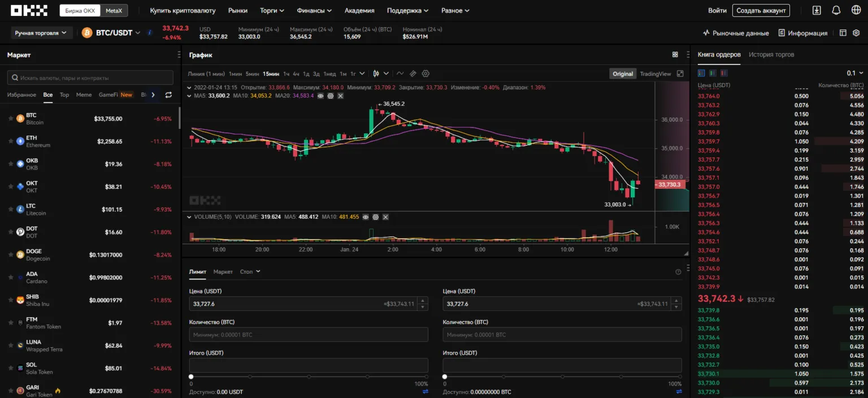Open the chart grid layout selector

tap(675, 54)
